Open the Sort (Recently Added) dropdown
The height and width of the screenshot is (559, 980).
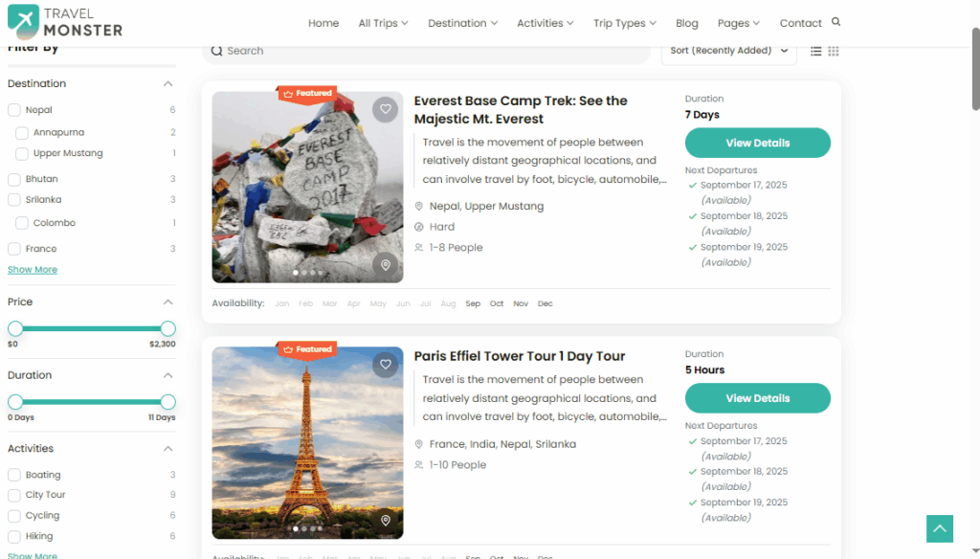(728, 51)
